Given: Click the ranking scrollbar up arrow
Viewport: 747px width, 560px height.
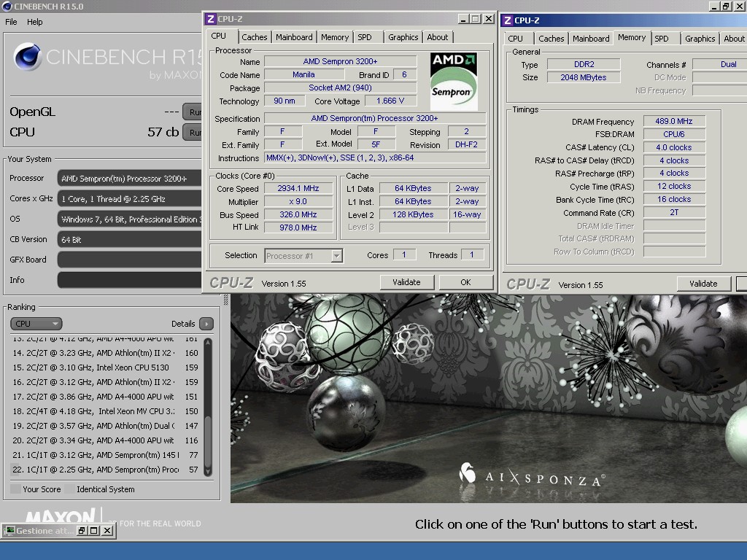Looking at the screenshot, I should pos(208,342).
